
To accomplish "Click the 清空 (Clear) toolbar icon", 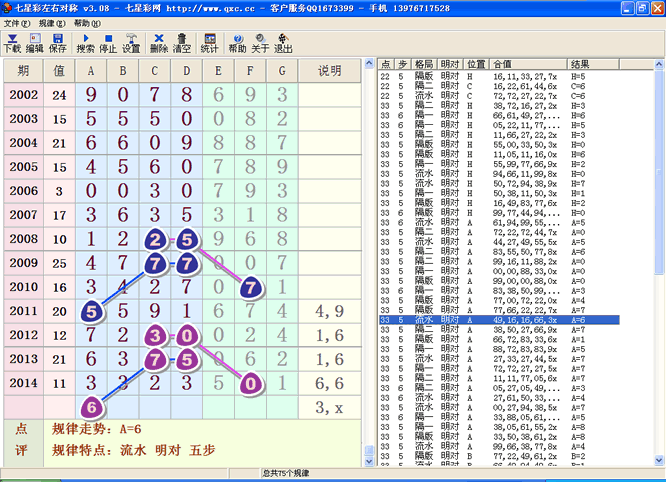I will (x=181, y=43).
